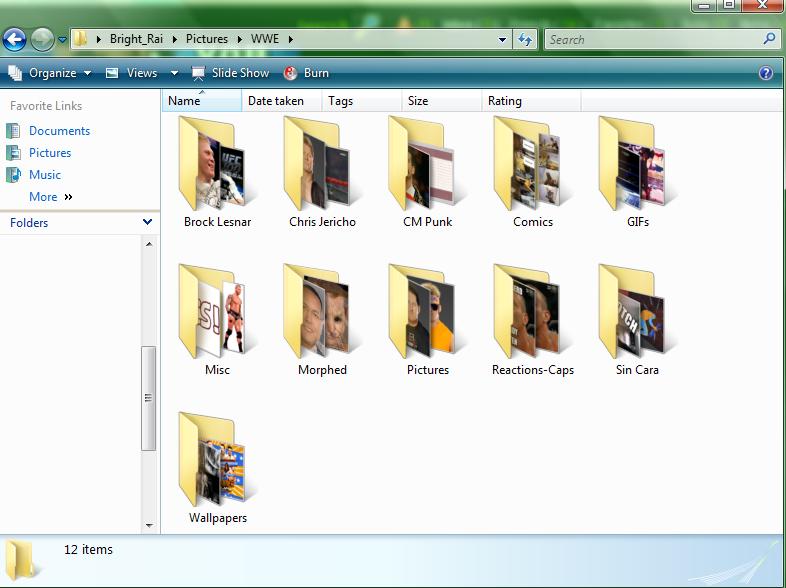Click the blue Help question mark icon
786x588 pixels.
tap(766, 73)
